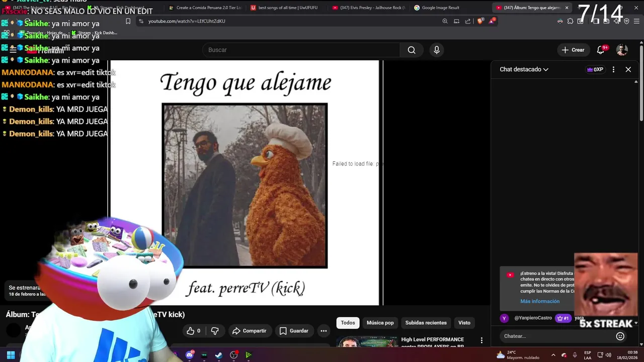Switch to Create a Comida Peruana Tier List tab
The height and width of the screenshot is (362, 644).
(x=205, y=8)
